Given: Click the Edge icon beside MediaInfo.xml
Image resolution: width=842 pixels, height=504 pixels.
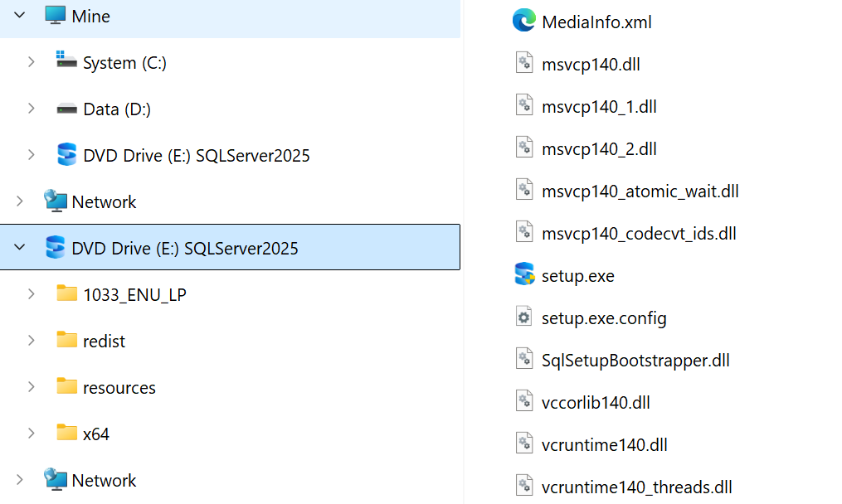Looking at the screenshot, I should 523,21.
